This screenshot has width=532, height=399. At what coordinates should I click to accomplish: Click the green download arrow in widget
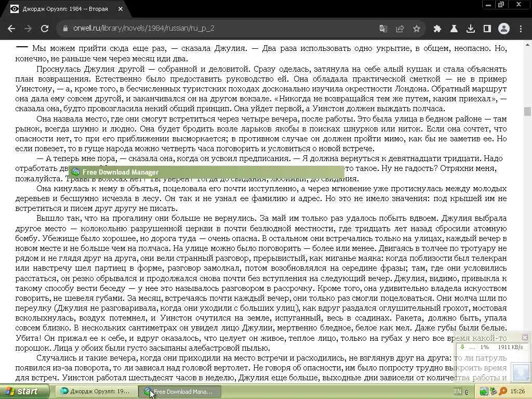[x=462, y=347]
